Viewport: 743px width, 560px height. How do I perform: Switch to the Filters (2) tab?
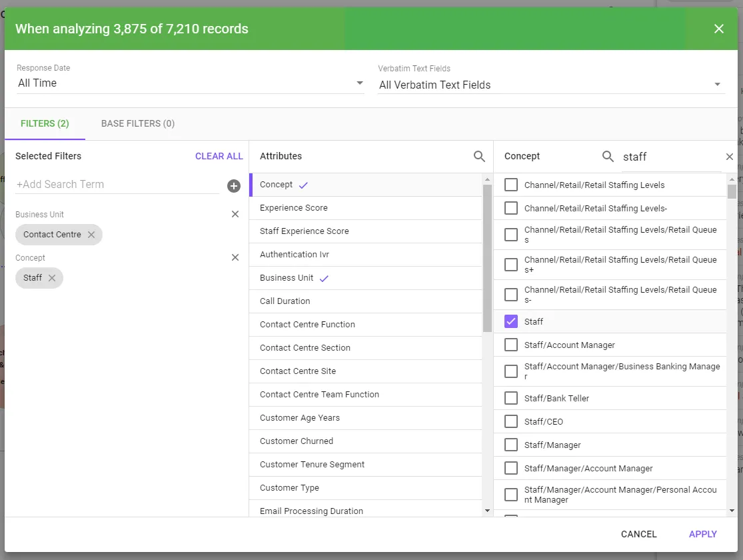tap(45, 124)
